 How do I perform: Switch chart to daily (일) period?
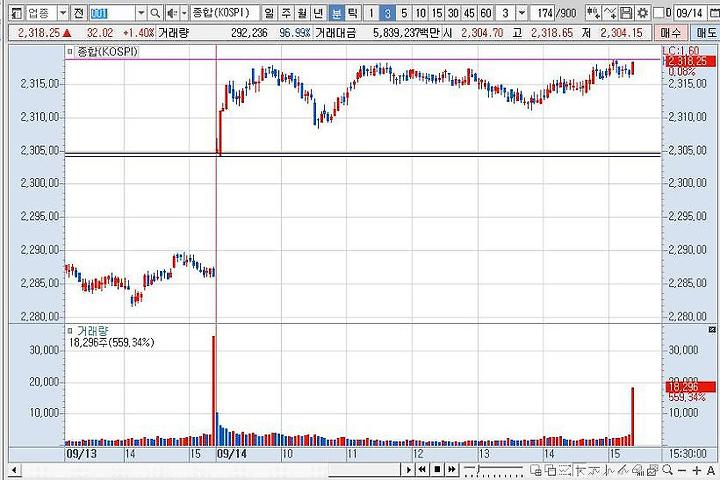pos(270,13)
